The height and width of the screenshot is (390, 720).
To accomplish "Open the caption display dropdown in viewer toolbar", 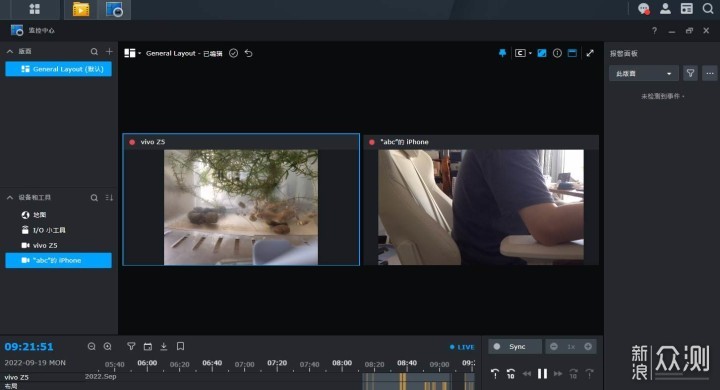I will point(523,53).
